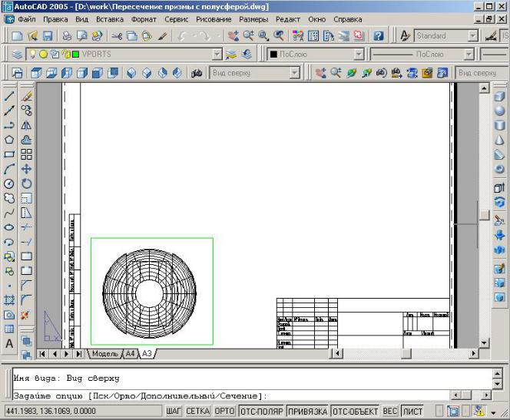Select the Sphere solid tool
510x420 pixels.
coord(499,111)
